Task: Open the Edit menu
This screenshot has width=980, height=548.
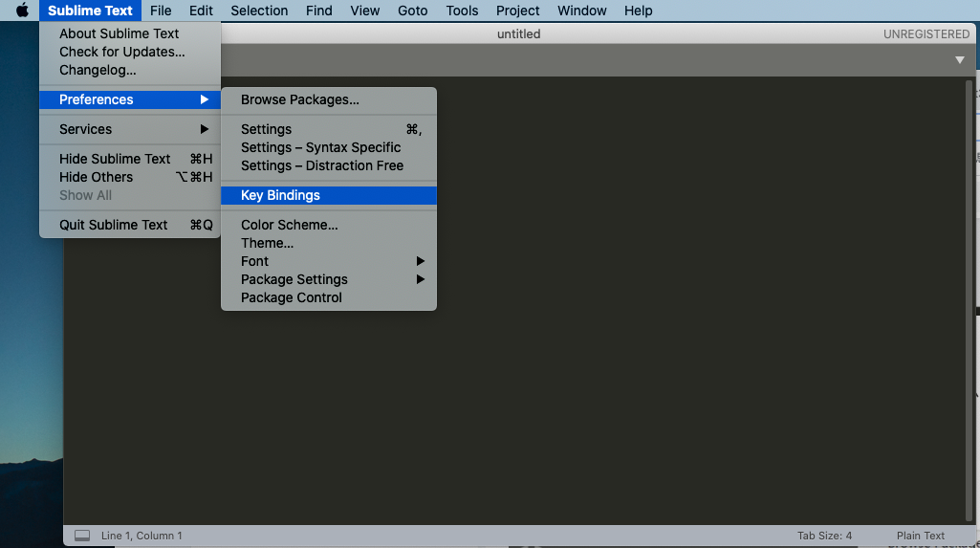Action: click(201, 11)
